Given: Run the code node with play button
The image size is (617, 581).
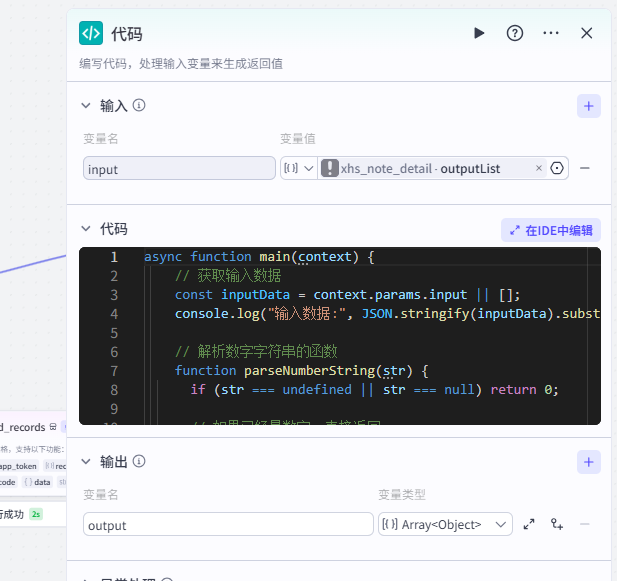Looking at the screenshot, I should coord(479,33).
